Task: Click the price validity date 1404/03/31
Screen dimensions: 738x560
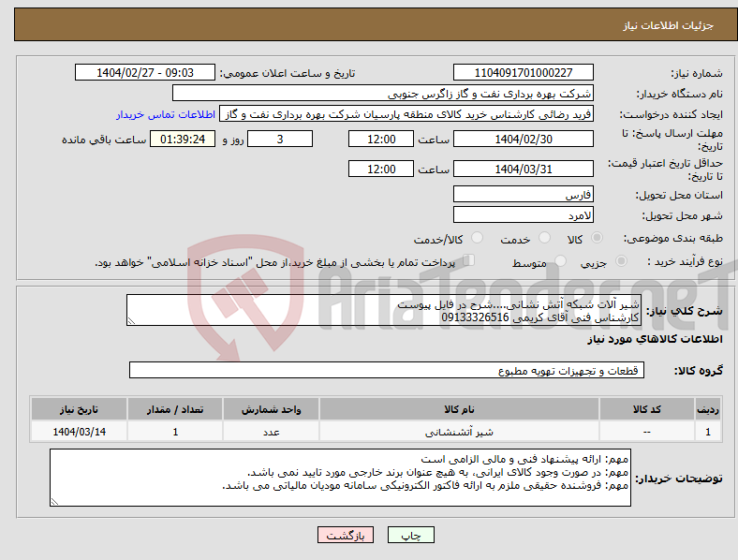Action: tap(523, 169)
